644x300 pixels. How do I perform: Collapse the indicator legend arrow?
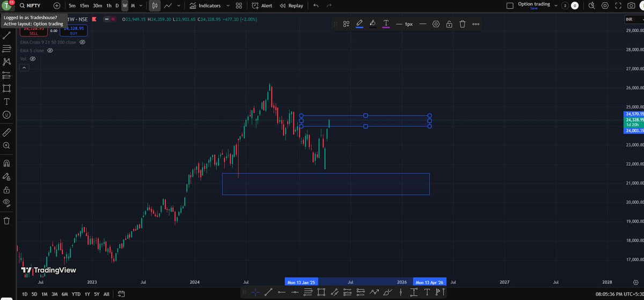click(24, 68)
